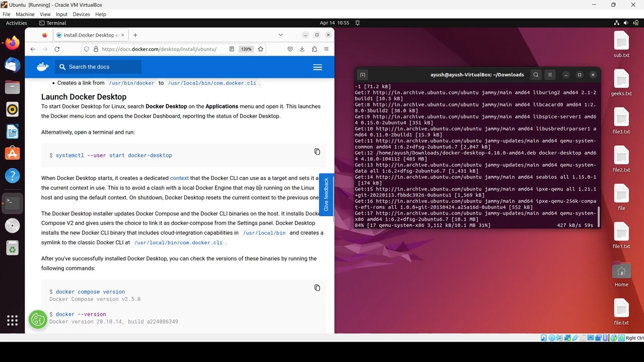Click the VirtualBox shared folders status icon
644x362 pixels.
click(x=583, y=338)
